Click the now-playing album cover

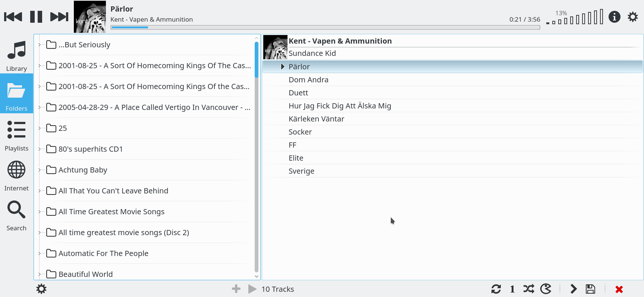[x=90, y=17]
